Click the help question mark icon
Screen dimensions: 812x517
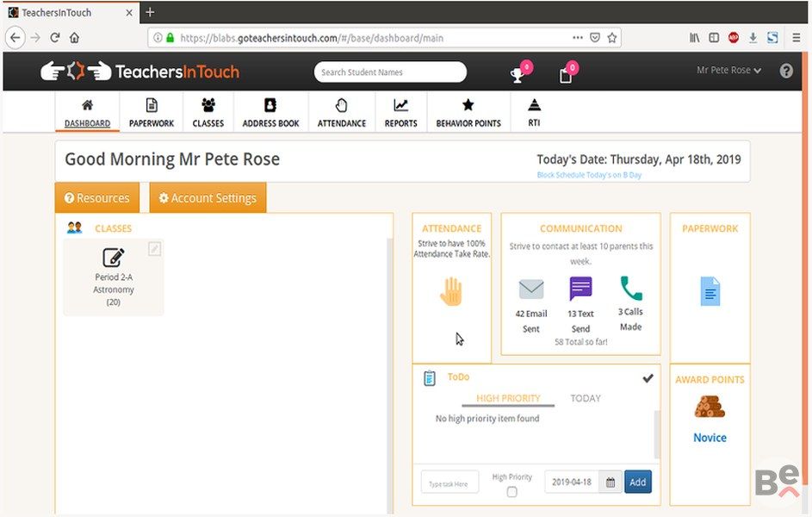786,72
